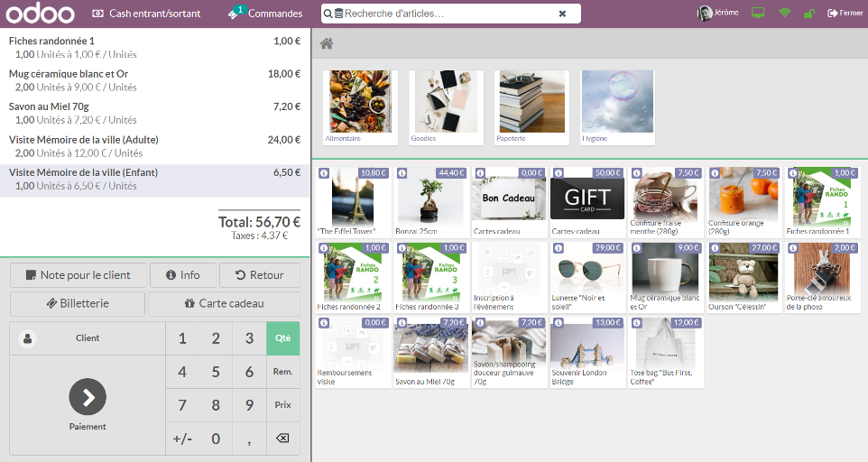Show info for Confiture fraise menthe
This screenshot has width=868, height=462.
tap(637, 173)
